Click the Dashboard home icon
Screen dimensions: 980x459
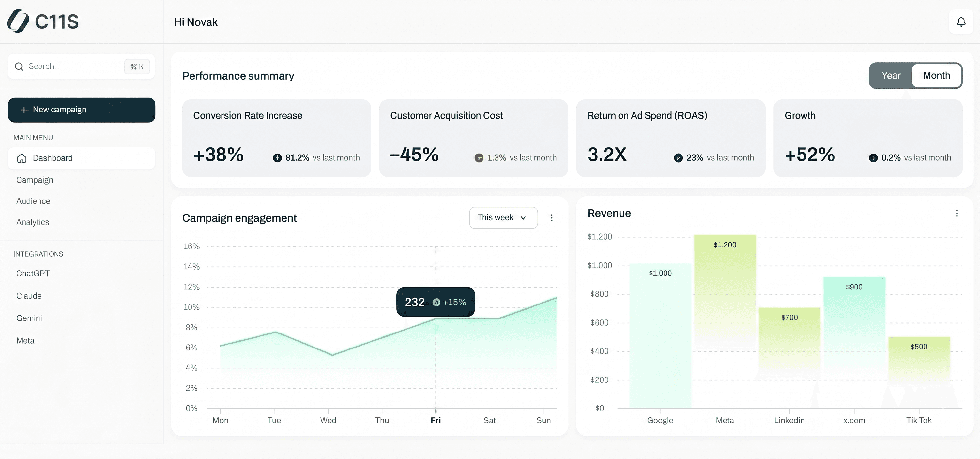[22, 158]
